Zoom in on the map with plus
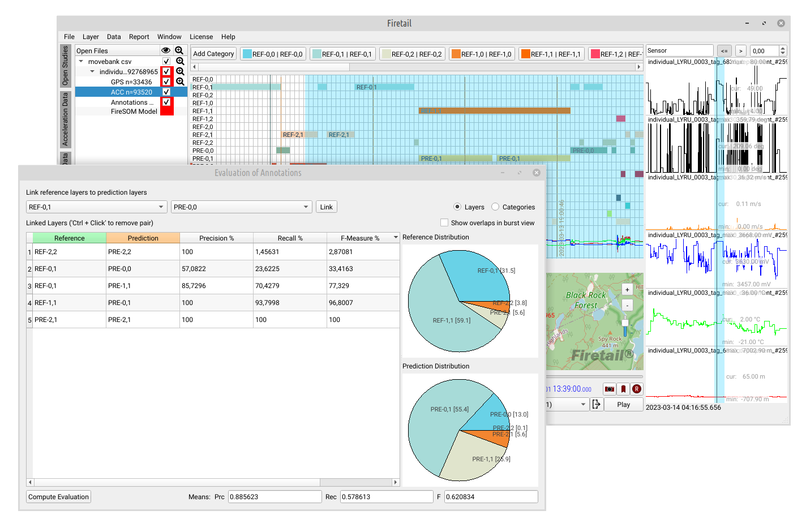The width and height of the screenshot is (806, 532). [x=627, y=290]
